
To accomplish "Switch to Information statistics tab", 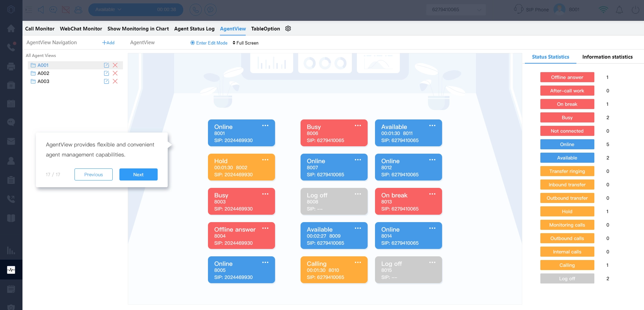I will pyautogui.click(x=607, y=57).
